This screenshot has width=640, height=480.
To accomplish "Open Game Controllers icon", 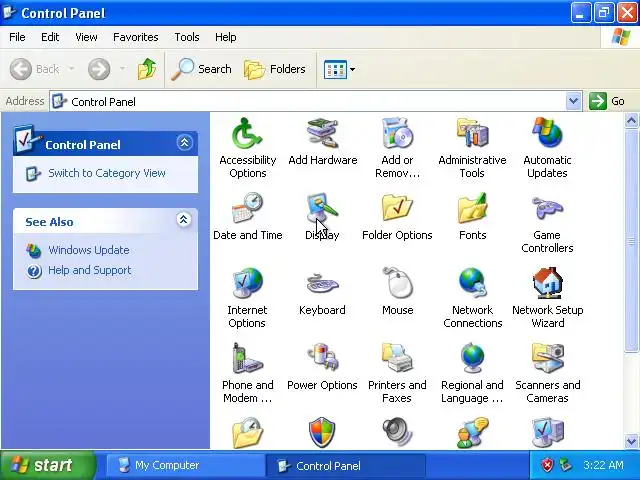I will pos(547,208).
